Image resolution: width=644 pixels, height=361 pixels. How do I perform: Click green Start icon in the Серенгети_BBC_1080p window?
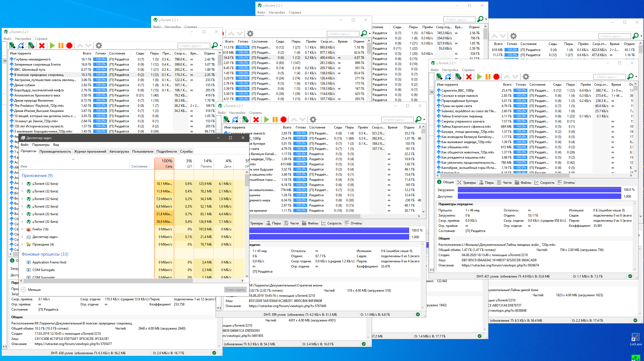pos(479,77)
